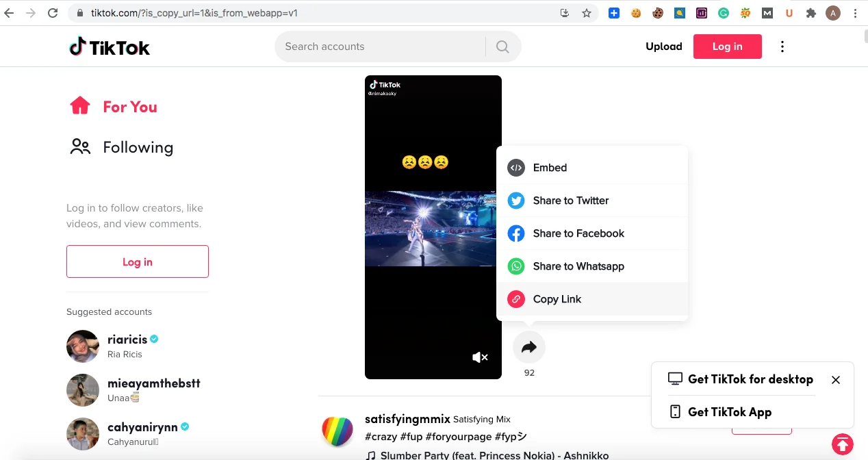Click the browser address bar URL
Viewport: 868px width, 460px height.
[x=194, y=13]
